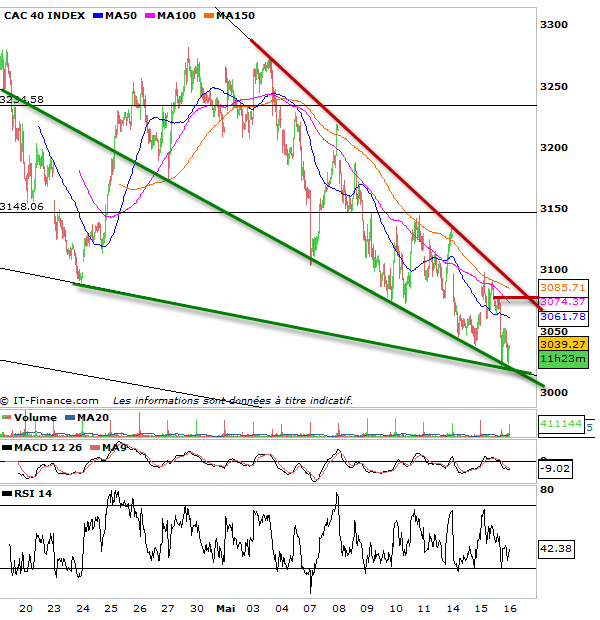Click the 42.38 RSI value tag
This screenshot has height=620, width=600.
559,549
